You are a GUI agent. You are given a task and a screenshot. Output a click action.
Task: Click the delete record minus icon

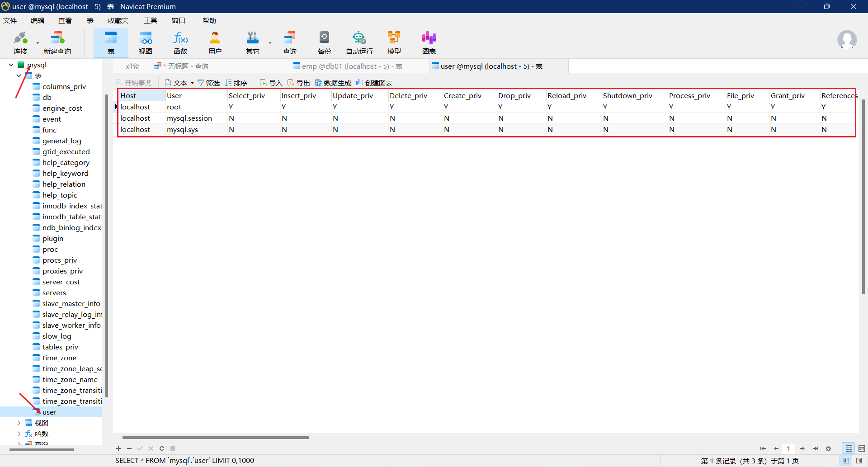tap(129, 448)
